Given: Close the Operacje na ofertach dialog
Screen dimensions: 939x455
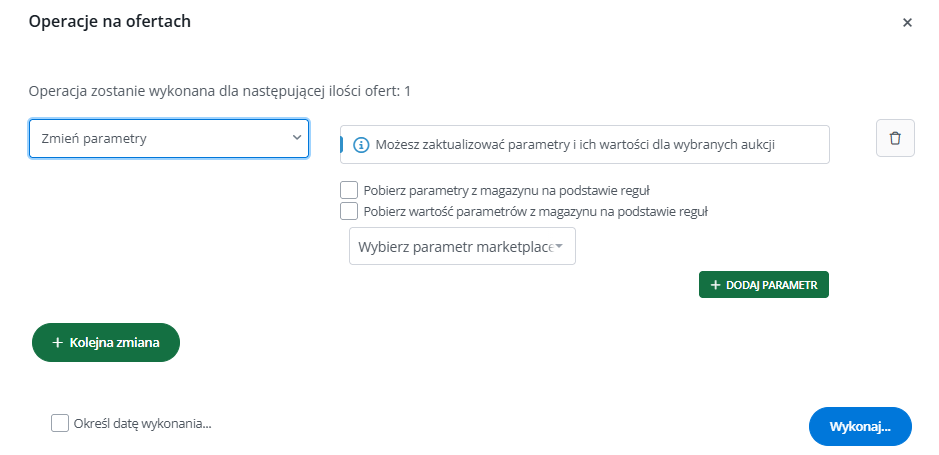Looking at the screenshot, I should [907, 22].
